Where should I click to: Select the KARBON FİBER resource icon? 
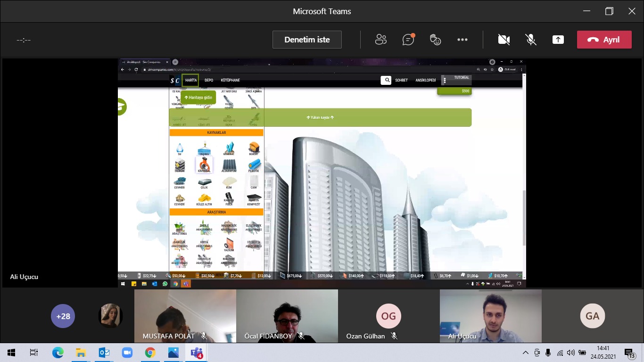point(229,200)
